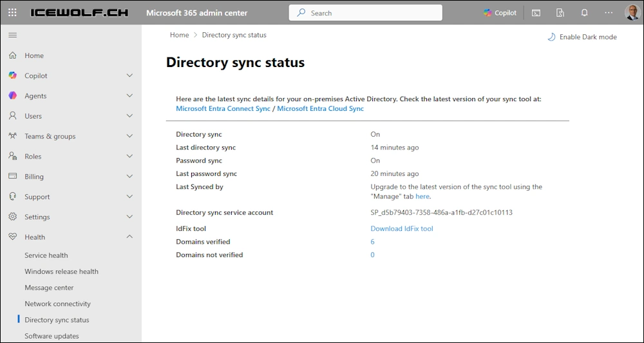This screenshot has height=343, width=644.
Task: Open Microsoft Entra Connect Sync link
Action: tap(223, 109)
